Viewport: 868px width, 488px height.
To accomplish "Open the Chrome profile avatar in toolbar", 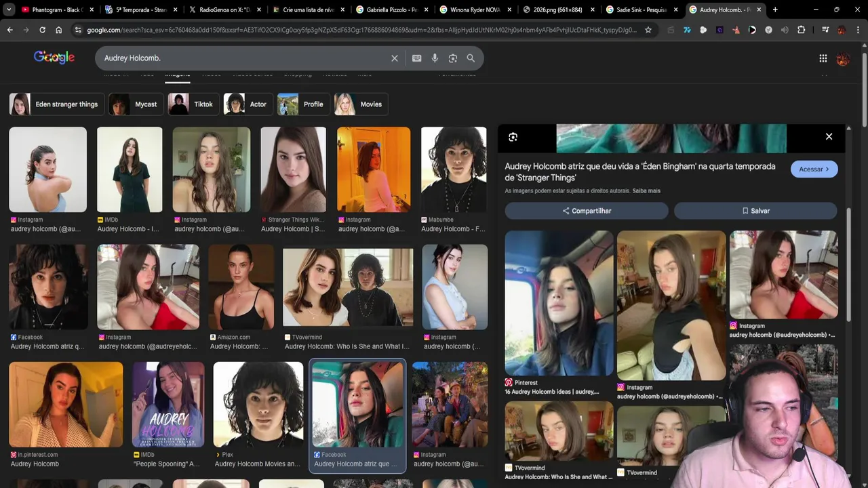I will tap(842, 30).
